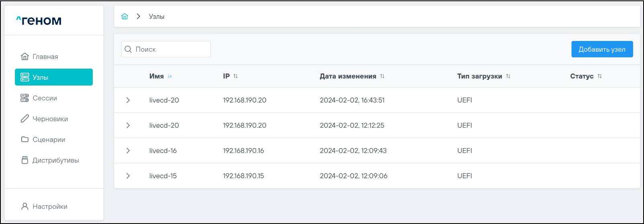Expand the livecd-20 row dated 16:43:51

click(x=128, y=100)
